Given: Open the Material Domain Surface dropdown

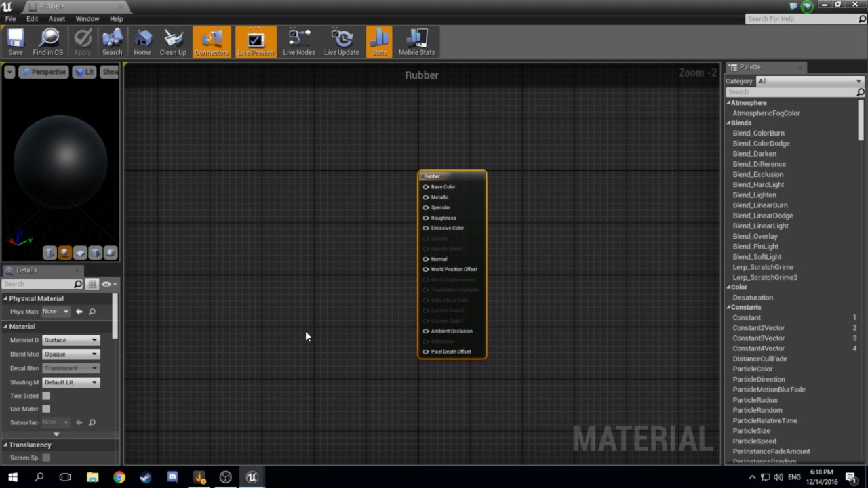Looking at the screenshot, I should [x=71, y=340].
